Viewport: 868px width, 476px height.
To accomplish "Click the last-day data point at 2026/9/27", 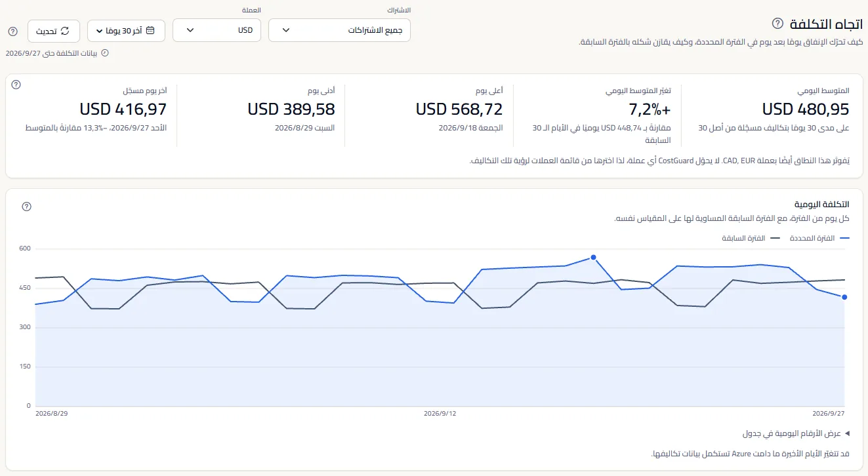I will [844, 297].
